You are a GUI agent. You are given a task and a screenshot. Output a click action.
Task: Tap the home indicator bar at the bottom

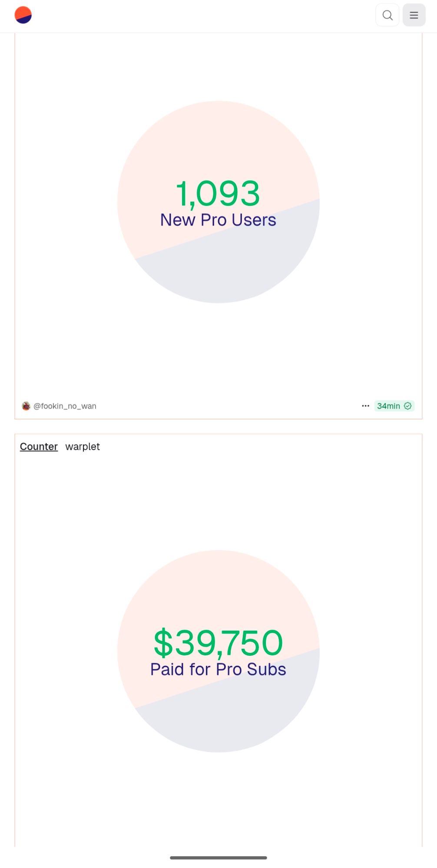click(218, 858)
